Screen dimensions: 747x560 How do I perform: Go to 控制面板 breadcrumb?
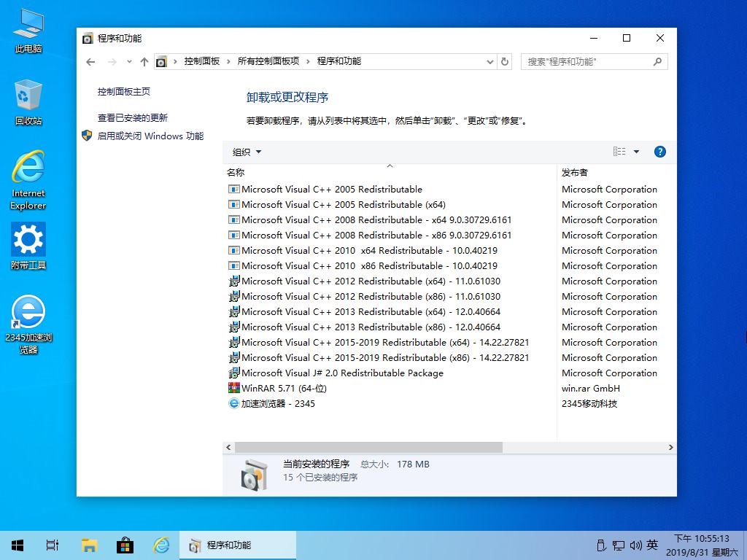[202, 61]
